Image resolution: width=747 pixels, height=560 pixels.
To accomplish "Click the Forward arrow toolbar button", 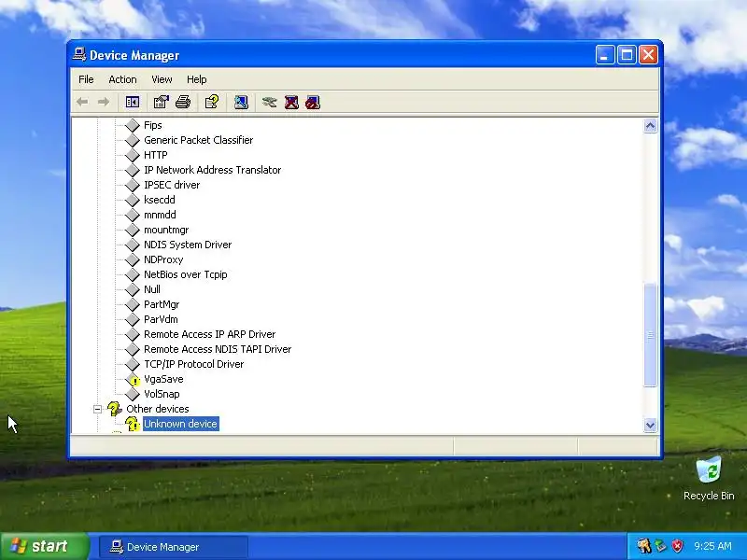I will (x=104, y=102).
